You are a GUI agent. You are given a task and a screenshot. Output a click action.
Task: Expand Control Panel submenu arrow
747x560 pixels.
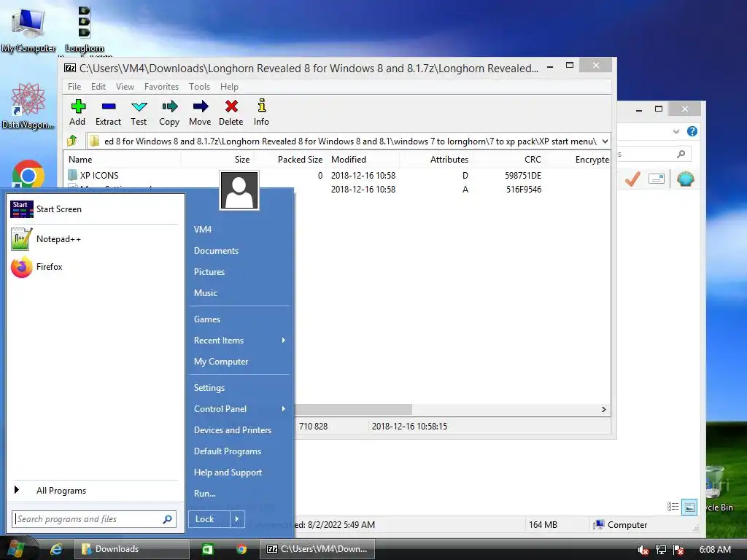[x=284, y=408]
